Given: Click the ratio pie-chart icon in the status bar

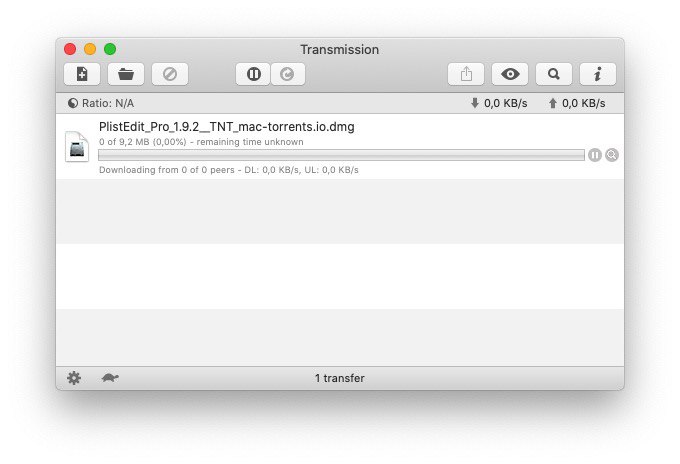Looking at the screenshot, I should 73,103.
